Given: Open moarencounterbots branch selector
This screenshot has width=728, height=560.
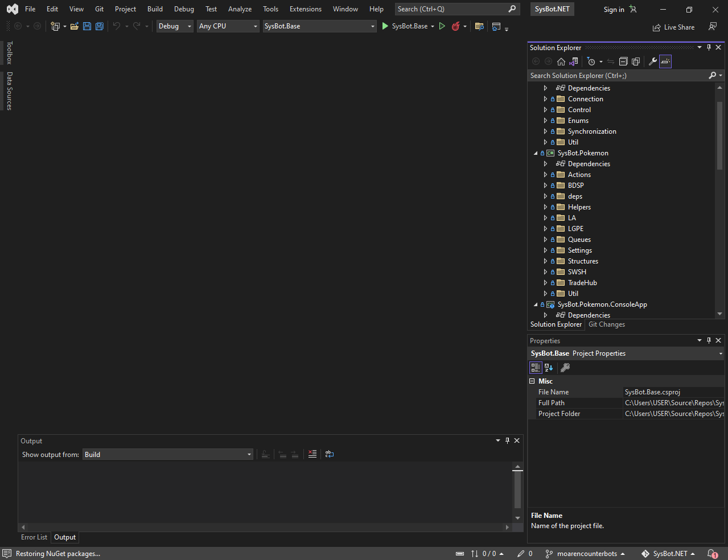Looking at the screenshot, I should pos(585,554).
